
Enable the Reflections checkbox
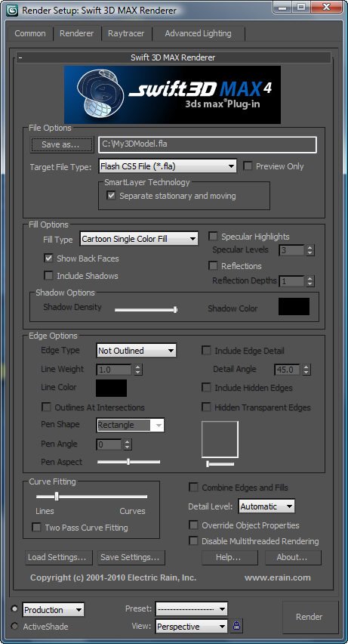pos(213,266)
